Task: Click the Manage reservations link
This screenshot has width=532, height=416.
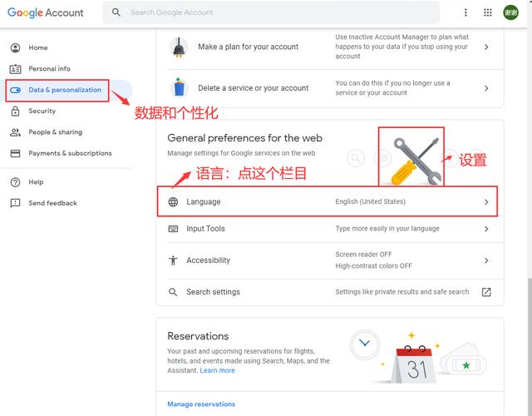Action: pos(201,404)
